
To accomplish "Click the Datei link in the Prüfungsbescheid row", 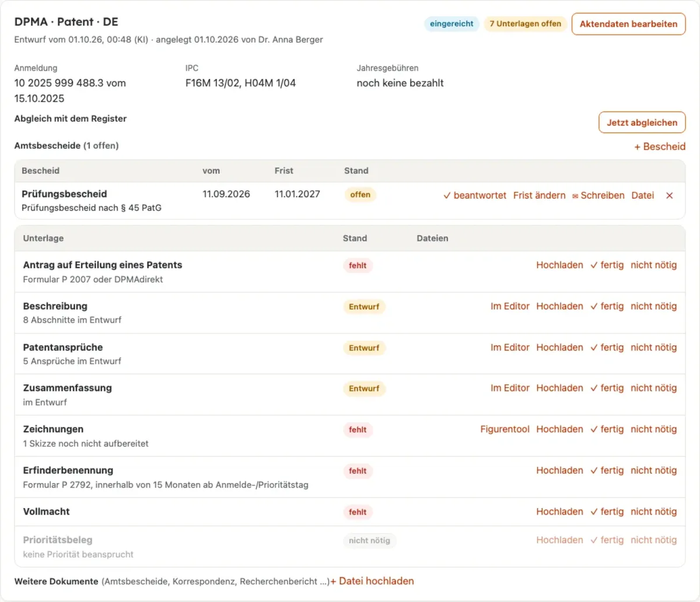I will click(643, 195).
